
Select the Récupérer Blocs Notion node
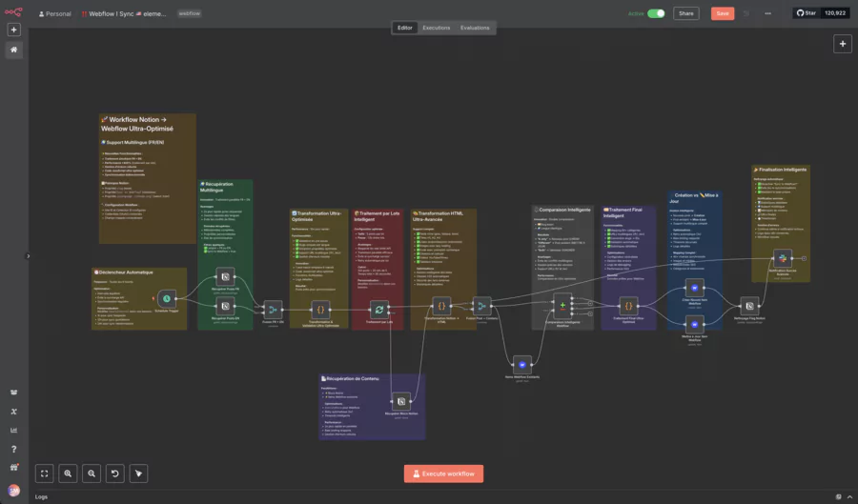pos(401,401)
